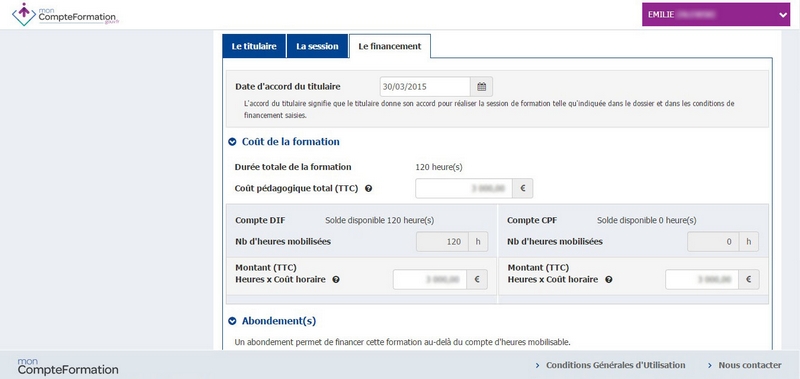Click the Compte CPF heures mobilisées field
Screen dimensions: 800x379
click(713, 242)
